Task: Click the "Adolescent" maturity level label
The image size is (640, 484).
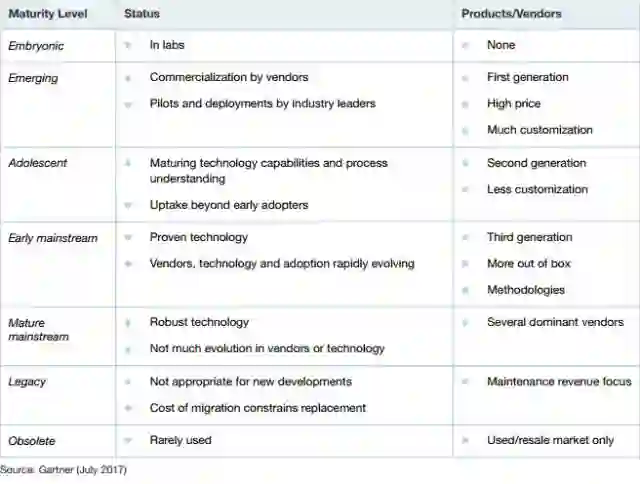Action: click(x=36, y=163)
